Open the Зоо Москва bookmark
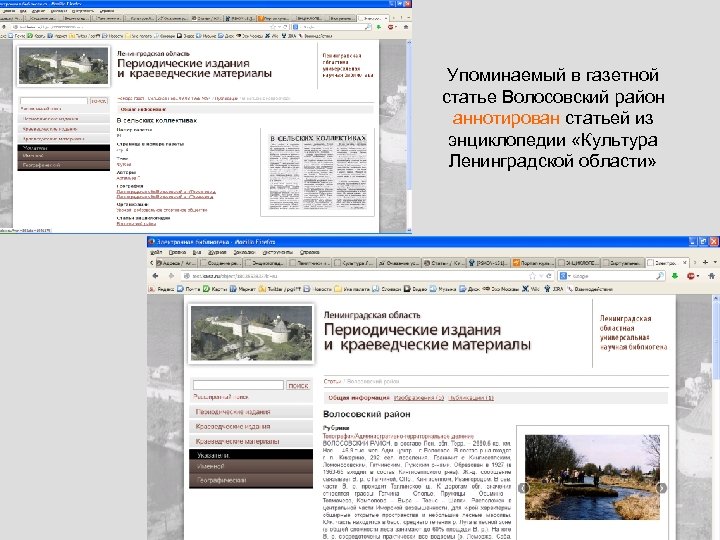720x540 pixels. pyautogui.click(x=501, y=289)
